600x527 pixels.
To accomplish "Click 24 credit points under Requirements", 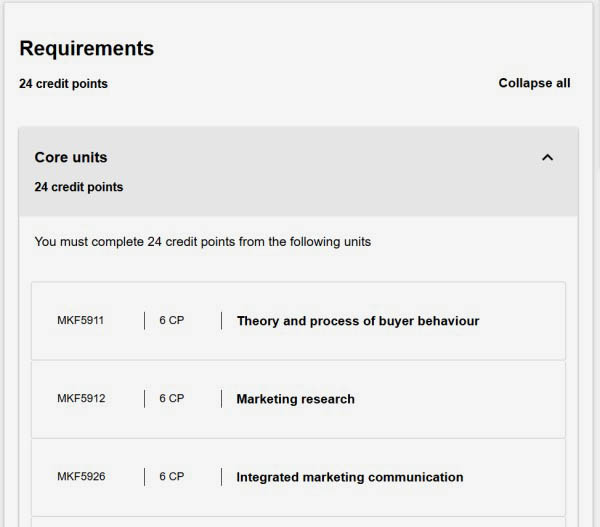I will [x=64, y=84].
